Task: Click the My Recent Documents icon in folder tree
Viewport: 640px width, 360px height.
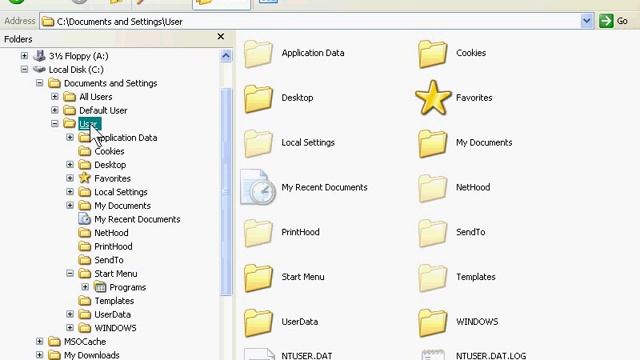Action: coord(84,219)
